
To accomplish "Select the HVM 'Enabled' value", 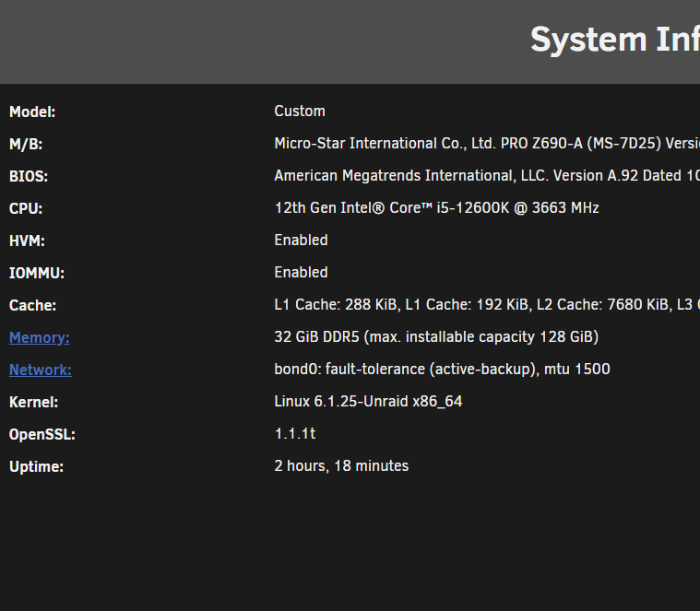I will point(301,240).
